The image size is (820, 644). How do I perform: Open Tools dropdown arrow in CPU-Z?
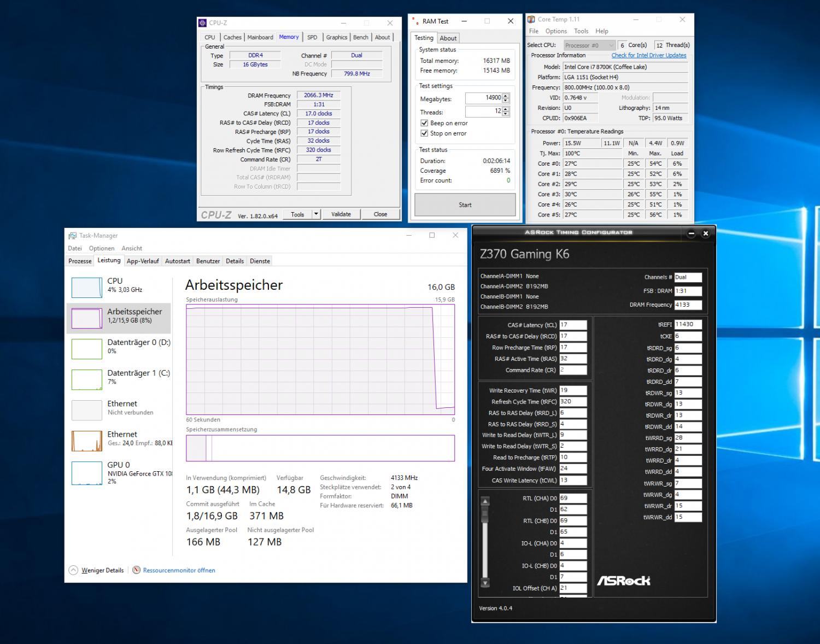coord(316,214)
